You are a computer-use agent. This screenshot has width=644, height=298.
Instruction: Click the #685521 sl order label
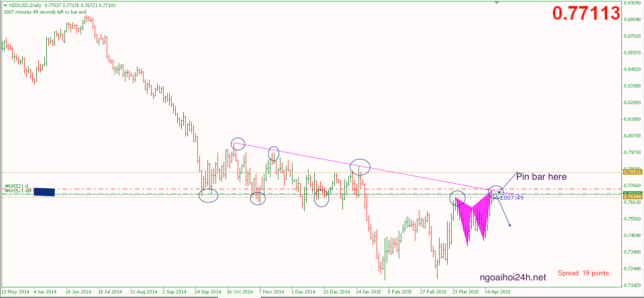point(17,186)
